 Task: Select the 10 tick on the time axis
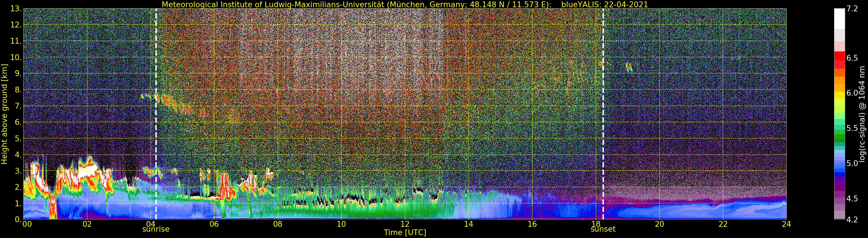(x=341, y=224)
